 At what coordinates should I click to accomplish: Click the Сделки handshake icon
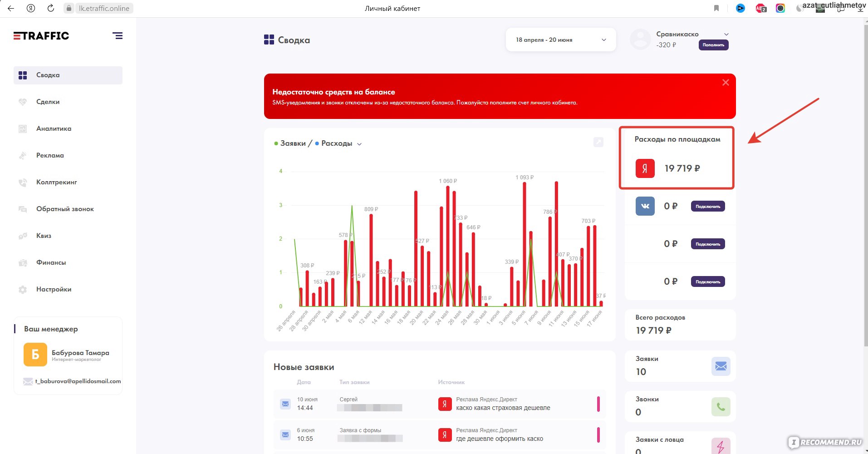pyautogui.click(x=23, y=102)
